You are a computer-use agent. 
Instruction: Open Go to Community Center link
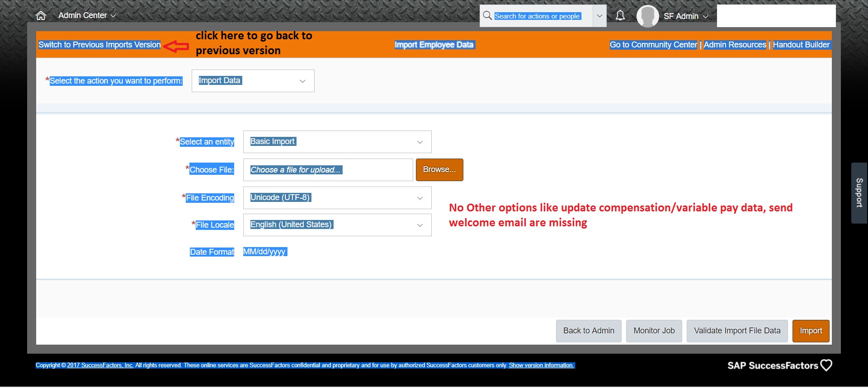(653, 45)
